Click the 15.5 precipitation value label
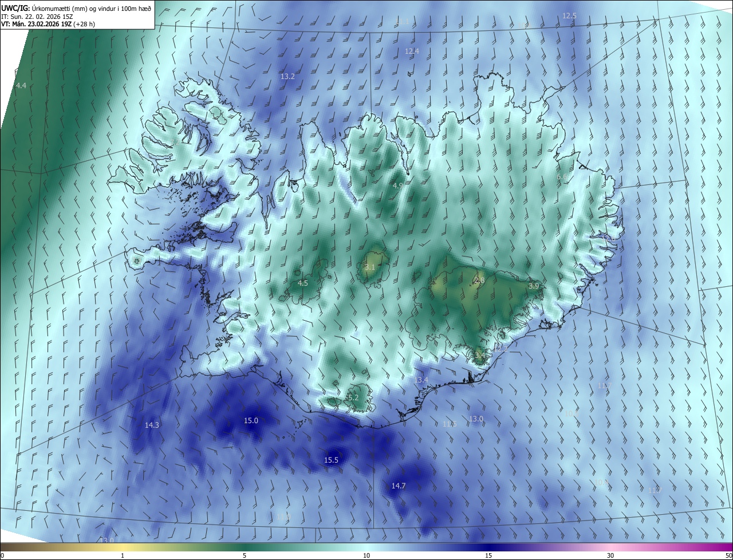The width and height of the screenshot is (733, 560). [331, 460]
